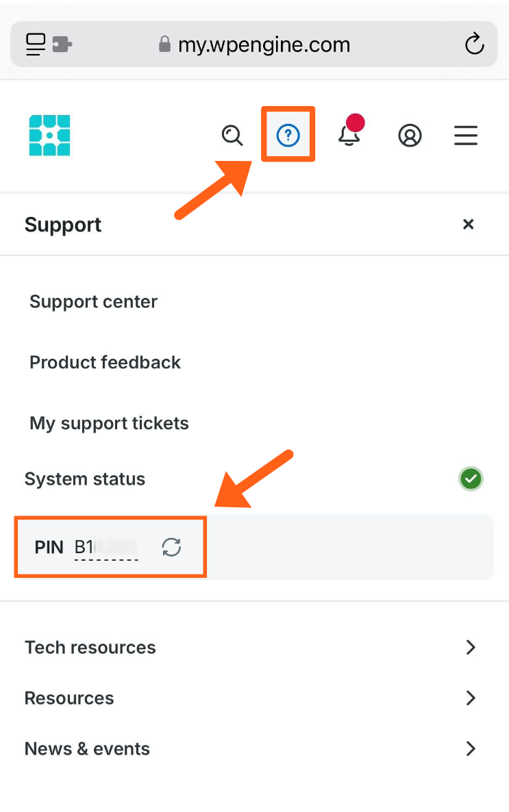Close the Support panel
This screenshot has height=812, width=509.
click(x=468, y=224)
